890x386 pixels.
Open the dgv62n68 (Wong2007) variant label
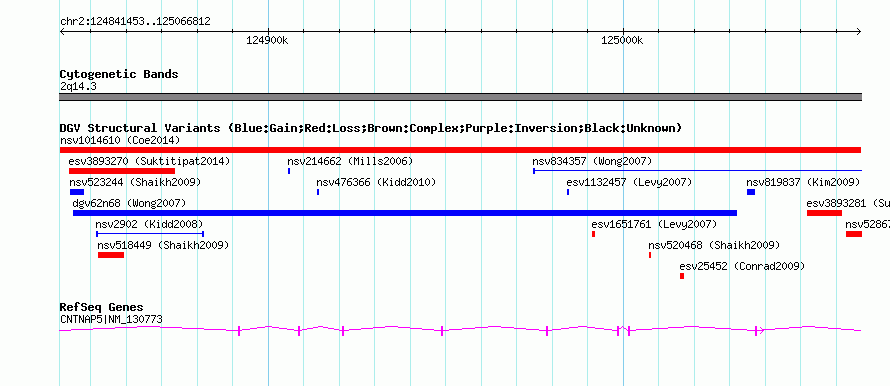(x=129, y=203)
